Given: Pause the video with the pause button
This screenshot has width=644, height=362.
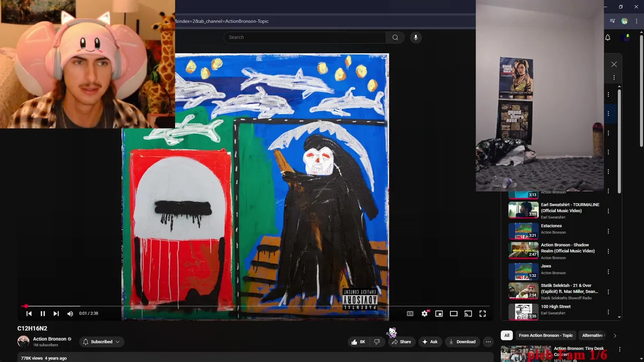Looking at the screenshot, I should tap(43, 313).
